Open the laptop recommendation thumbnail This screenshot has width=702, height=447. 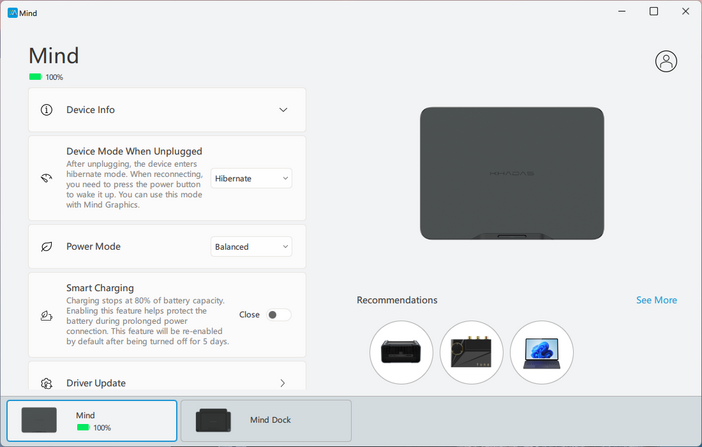542,352
